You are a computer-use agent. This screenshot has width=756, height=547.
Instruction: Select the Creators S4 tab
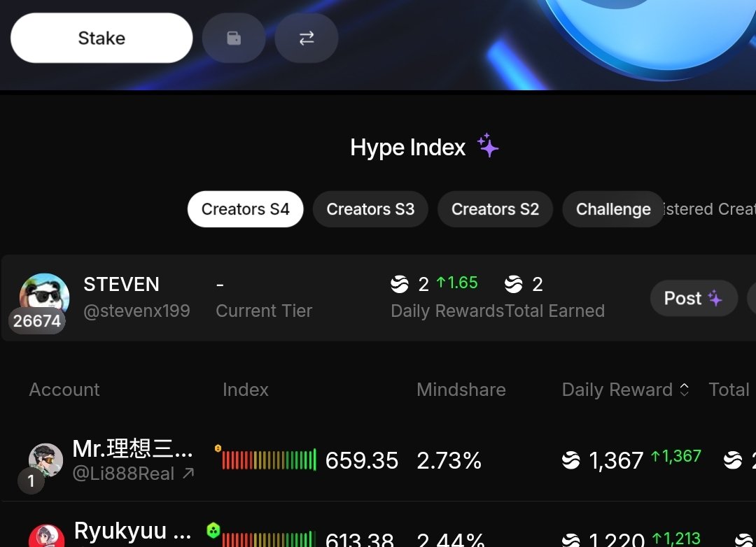click(x=246, y=209)
